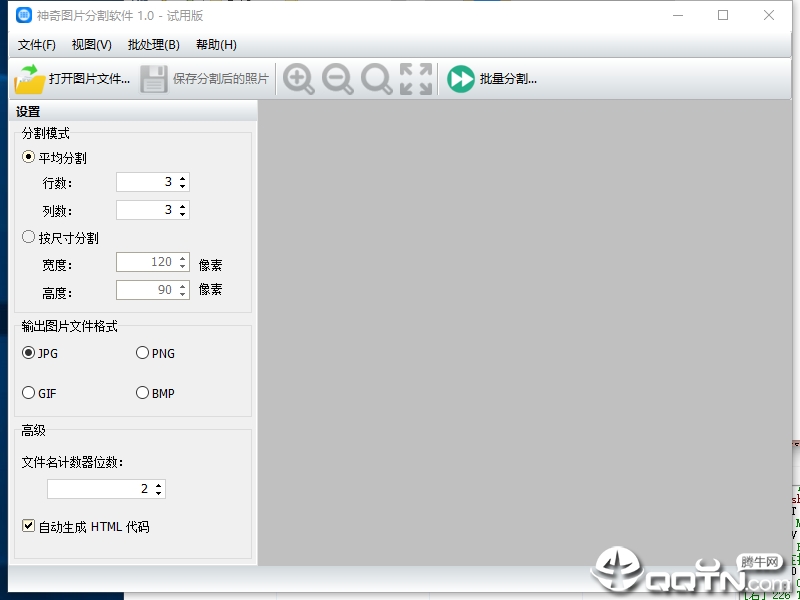
Task: Click the app logo in title bar
Action: pos(23,15)
